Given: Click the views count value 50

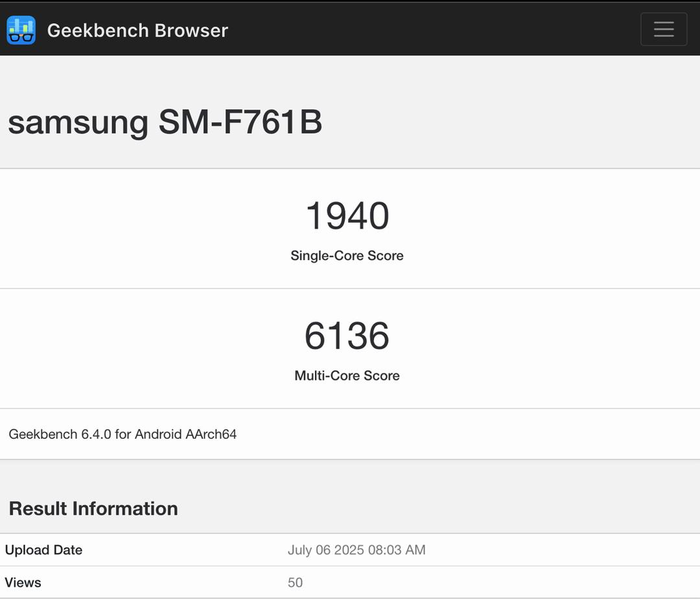Looking at the screenshot, I should coord(295,583).
